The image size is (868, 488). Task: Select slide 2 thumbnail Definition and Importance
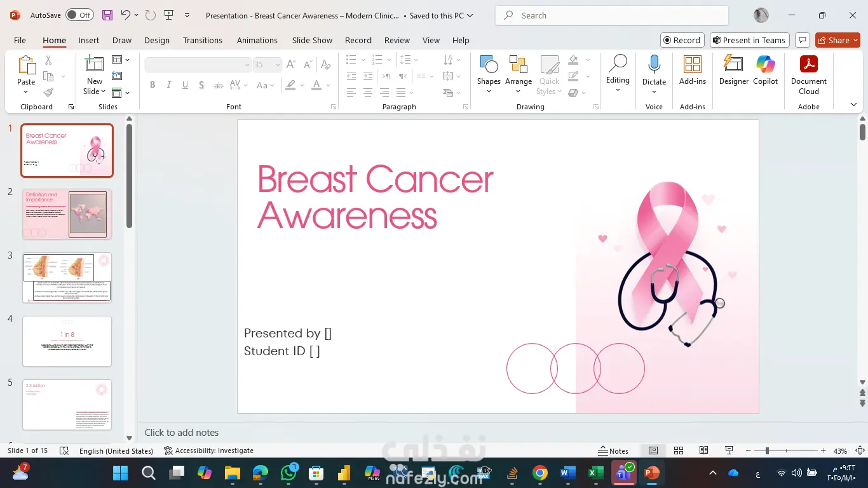click(67, 214)
